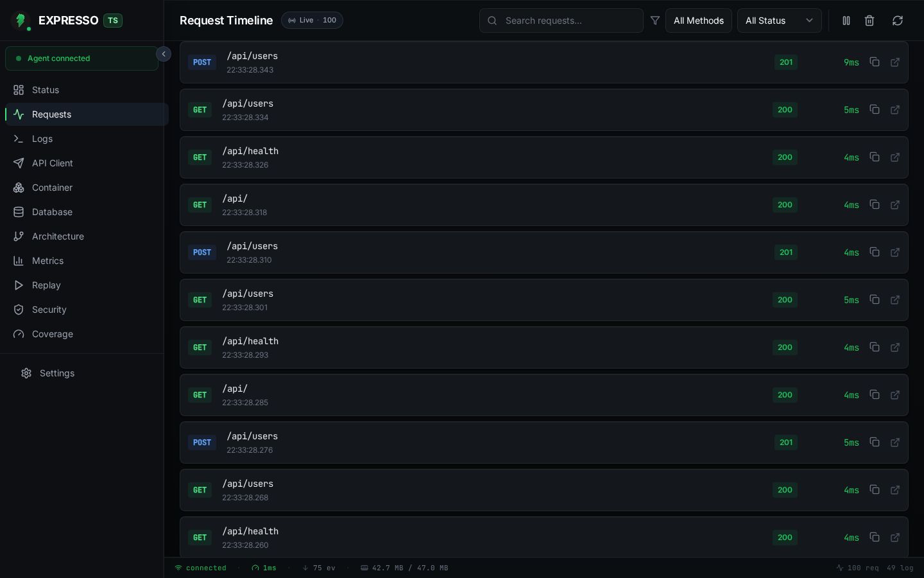Click the 75 ev status bar entry
The height and width of the screenshot is (578, 924).
point(319,568)
